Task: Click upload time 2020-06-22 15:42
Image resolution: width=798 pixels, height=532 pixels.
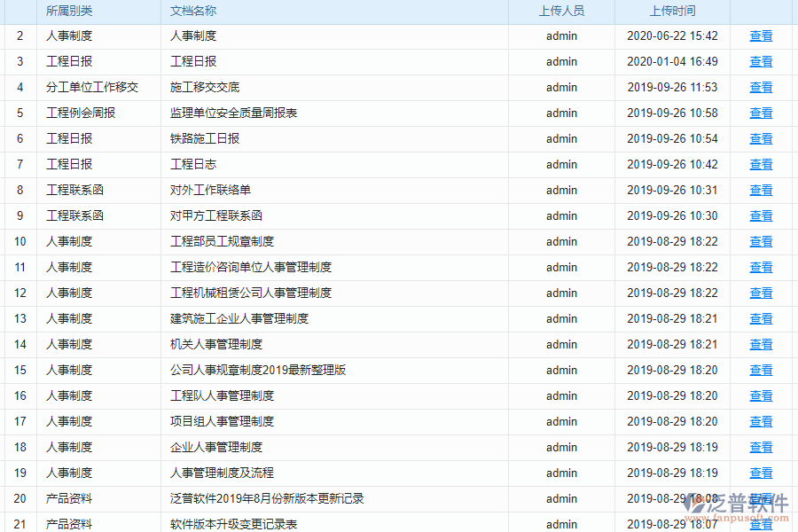Action: [x=672, y=36]
